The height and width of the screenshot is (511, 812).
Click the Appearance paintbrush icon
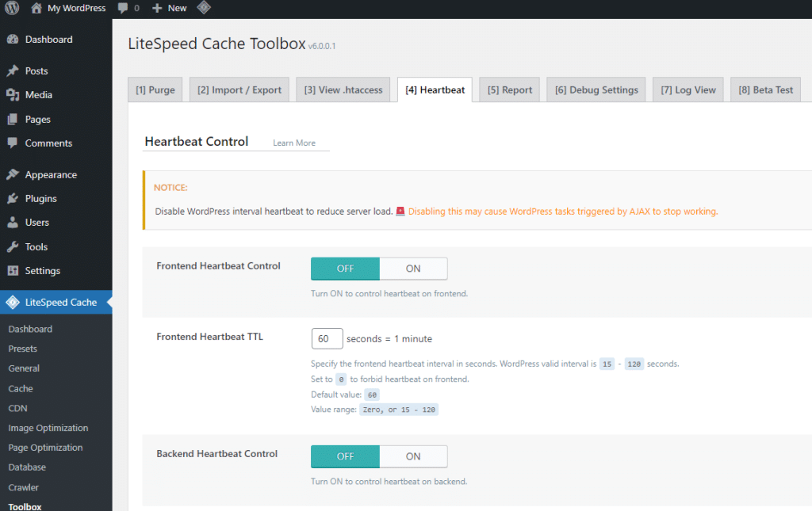point(13,175)
